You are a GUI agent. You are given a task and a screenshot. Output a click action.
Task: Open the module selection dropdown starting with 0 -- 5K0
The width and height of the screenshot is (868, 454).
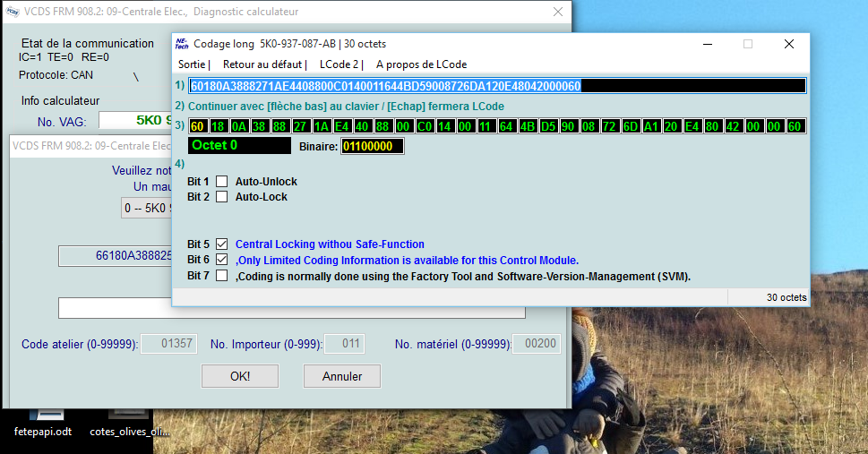[x=146, y=208]
